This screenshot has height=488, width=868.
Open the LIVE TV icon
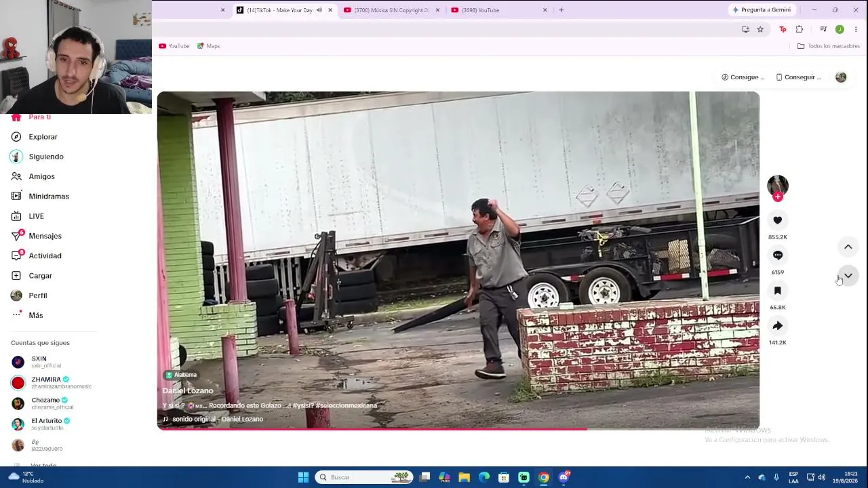coord(16,216)
